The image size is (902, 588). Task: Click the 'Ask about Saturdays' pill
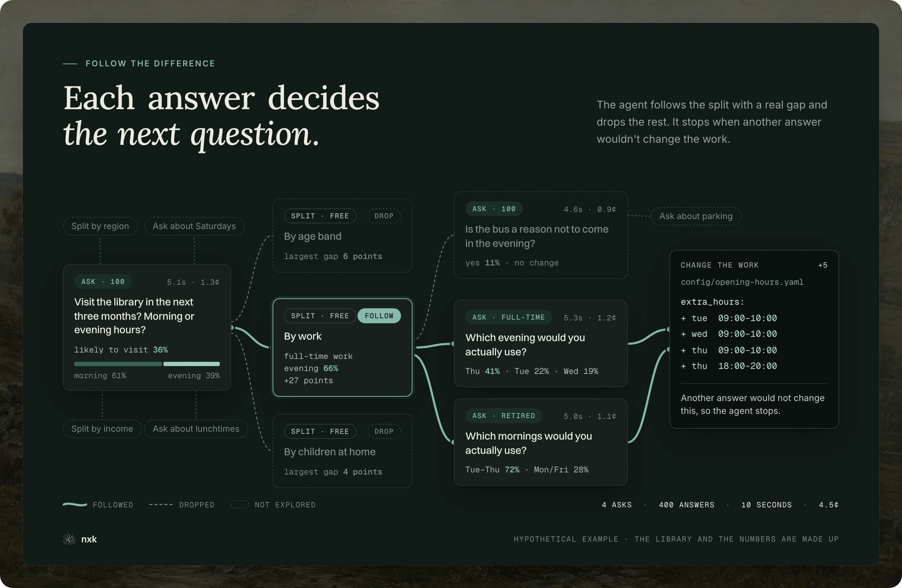194,226
